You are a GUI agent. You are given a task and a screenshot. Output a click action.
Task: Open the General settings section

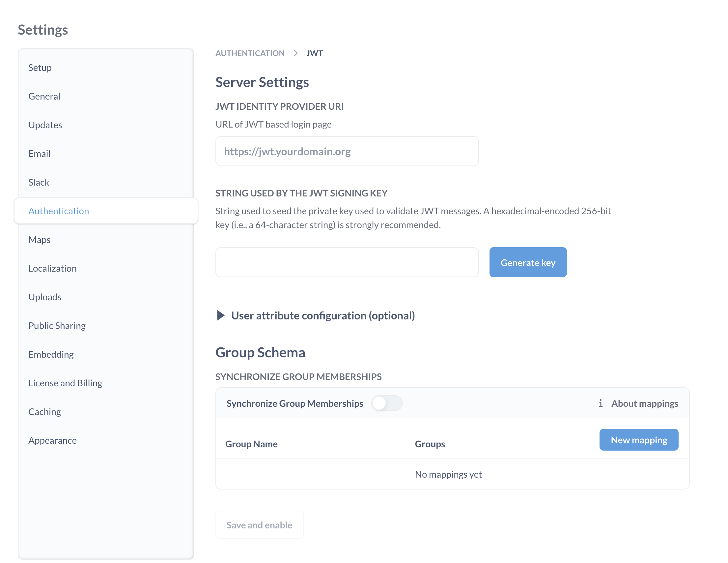[44, 96]
